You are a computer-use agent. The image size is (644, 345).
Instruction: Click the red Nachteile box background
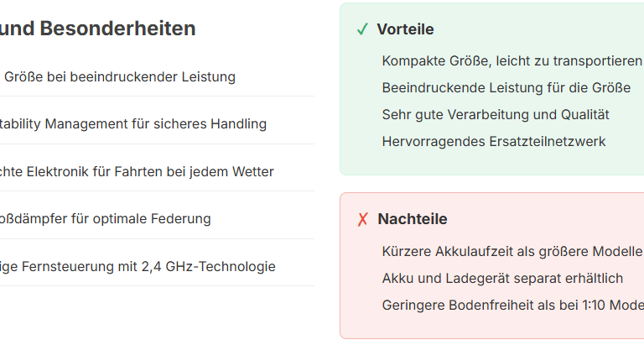492,327
